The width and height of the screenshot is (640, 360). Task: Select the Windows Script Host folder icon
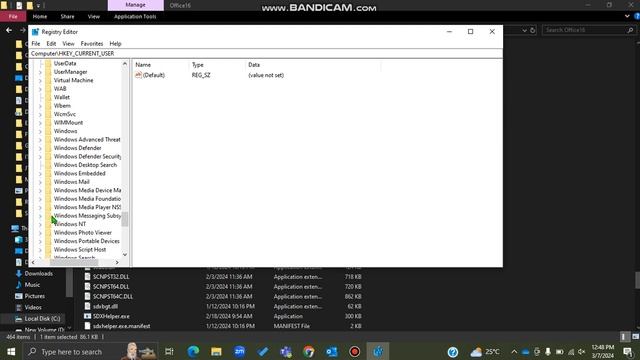48,249
